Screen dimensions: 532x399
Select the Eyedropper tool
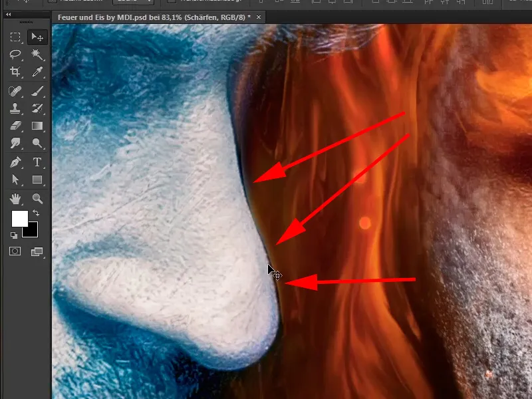[37, 71]
